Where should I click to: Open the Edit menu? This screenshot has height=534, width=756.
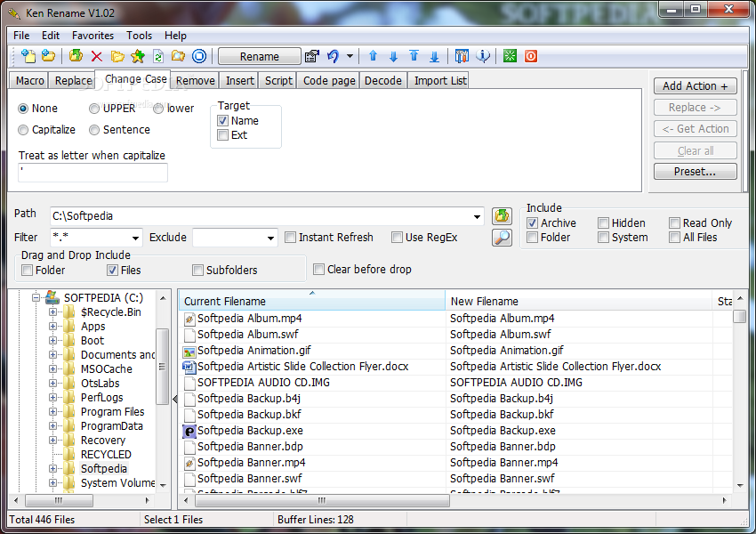coord(50,36)
